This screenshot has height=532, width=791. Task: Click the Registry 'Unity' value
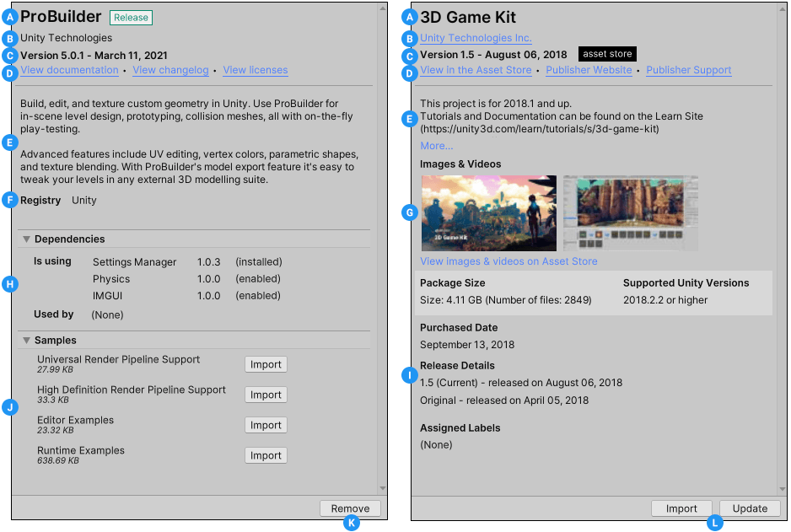83,200
